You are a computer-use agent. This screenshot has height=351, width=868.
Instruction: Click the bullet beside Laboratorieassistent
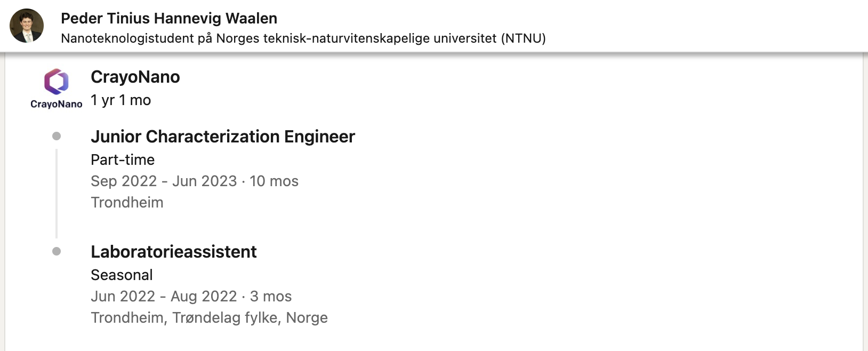pos(57,251)
